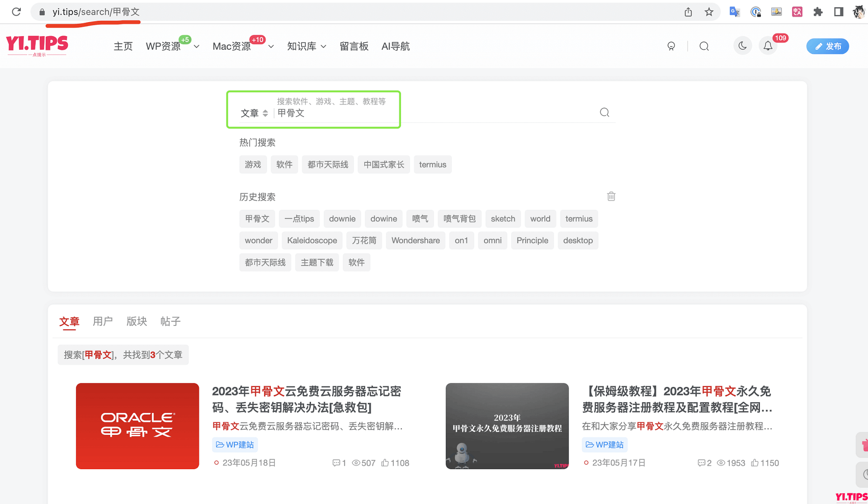The height and width of the screenshot is (504, 868).
Task: Open site search via magnifier icon in header
Action: [x=704, y=46]
